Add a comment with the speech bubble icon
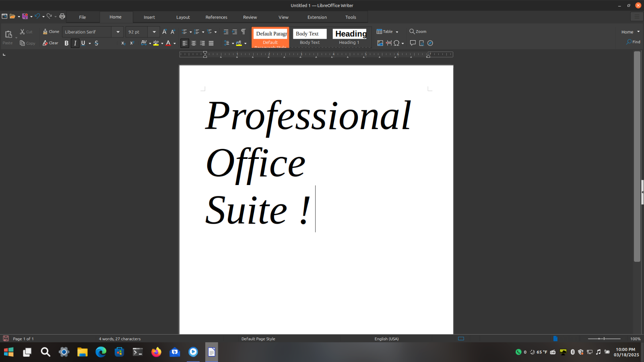 coord(413,43)
